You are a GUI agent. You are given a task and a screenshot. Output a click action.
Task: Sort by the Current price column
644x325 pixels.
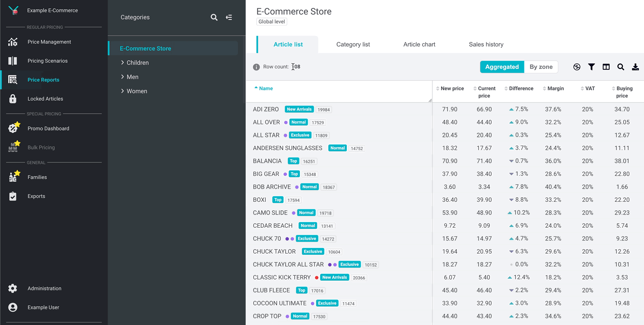point(484,92)
